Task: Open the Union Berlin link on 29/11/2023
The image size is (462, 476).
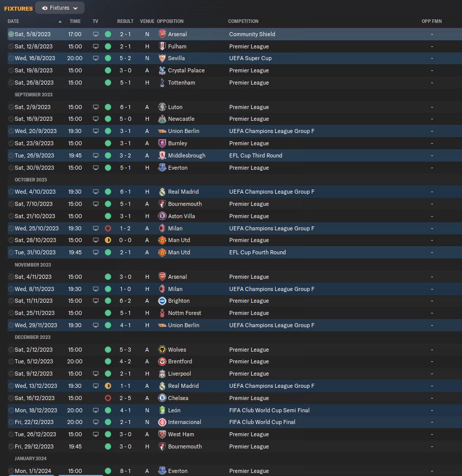Action: [x=183, y=325]
